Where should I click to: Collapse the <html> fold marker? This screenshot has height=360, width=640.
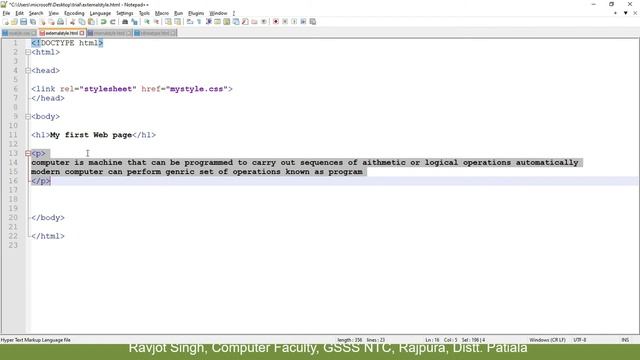[x=28, y=52]
